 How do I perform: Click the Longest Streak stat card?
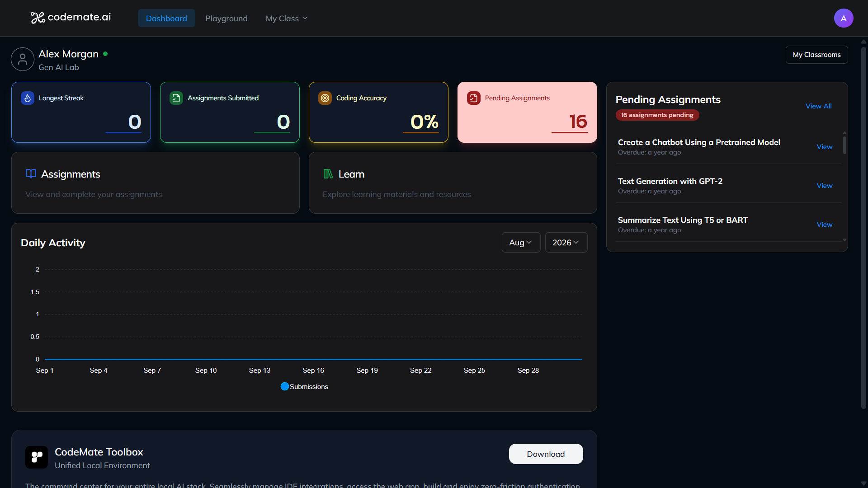81,113
